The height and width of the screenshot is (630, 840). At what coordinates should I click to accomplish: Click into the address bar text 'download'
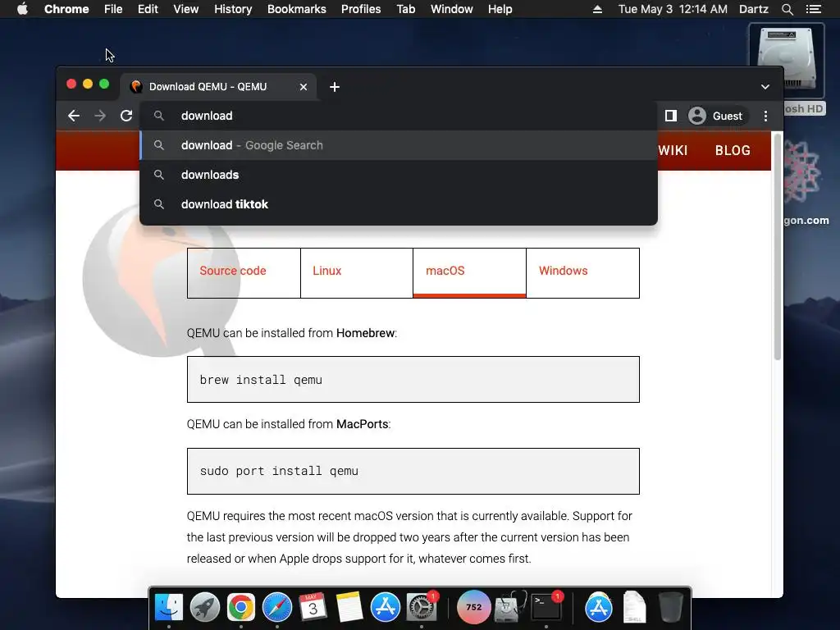click(207, 116)
